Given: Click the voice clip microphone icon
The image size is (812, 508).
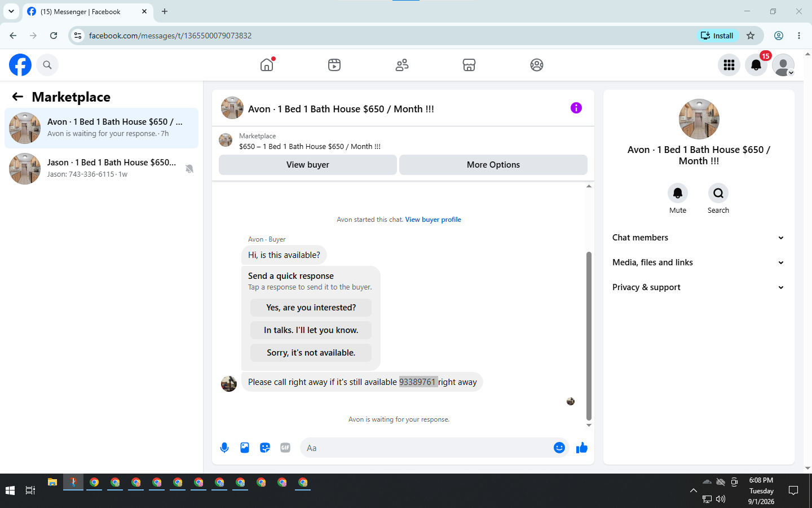Looking at the screenshot, I should click(x=224, y=448).
